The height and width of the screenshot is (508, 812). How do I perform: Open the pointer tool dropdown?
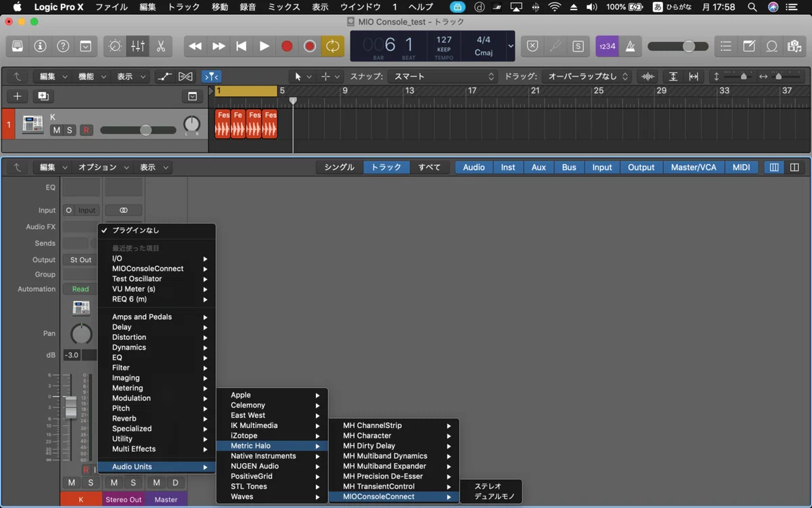[x=304, y=77]
